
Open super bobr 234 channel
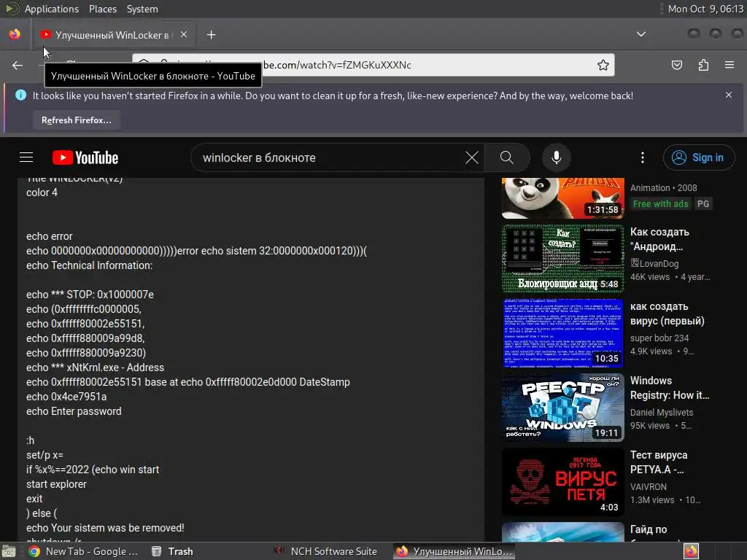pos(659,338)
